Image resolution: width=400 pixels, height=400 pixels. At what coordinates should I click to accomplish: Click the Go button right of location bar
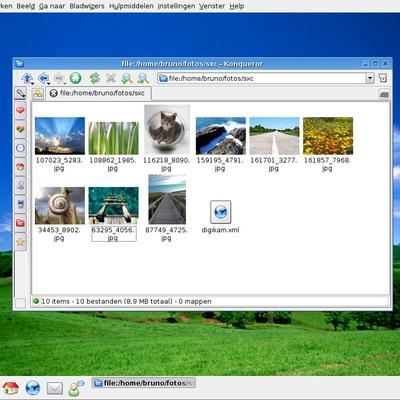[x=383, y=78]
